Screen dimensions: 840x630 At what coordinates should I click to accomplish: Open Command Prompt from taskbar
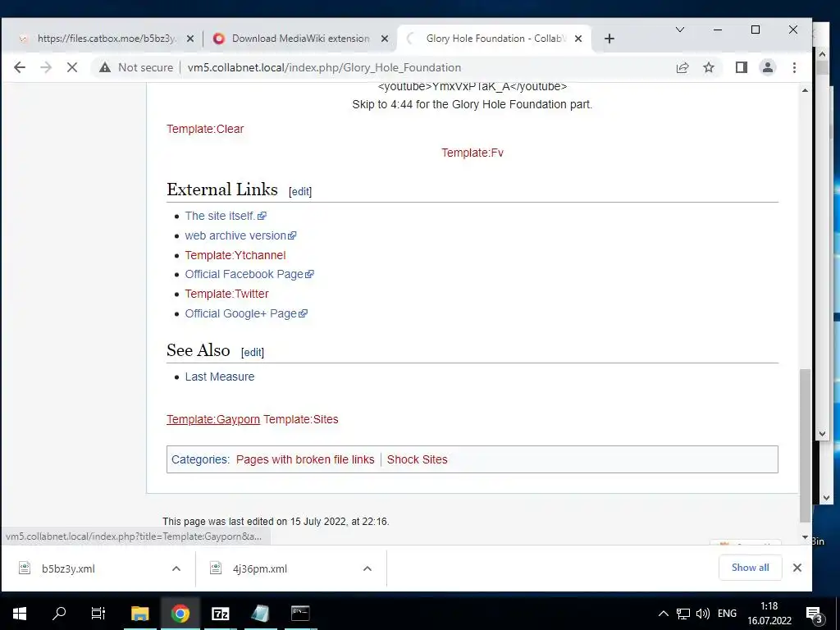click(300, 614)
